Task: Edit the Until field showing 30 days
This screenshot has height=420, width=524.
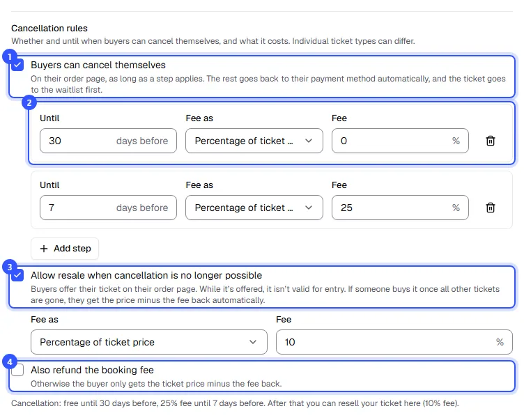Action: coord(108,141)
